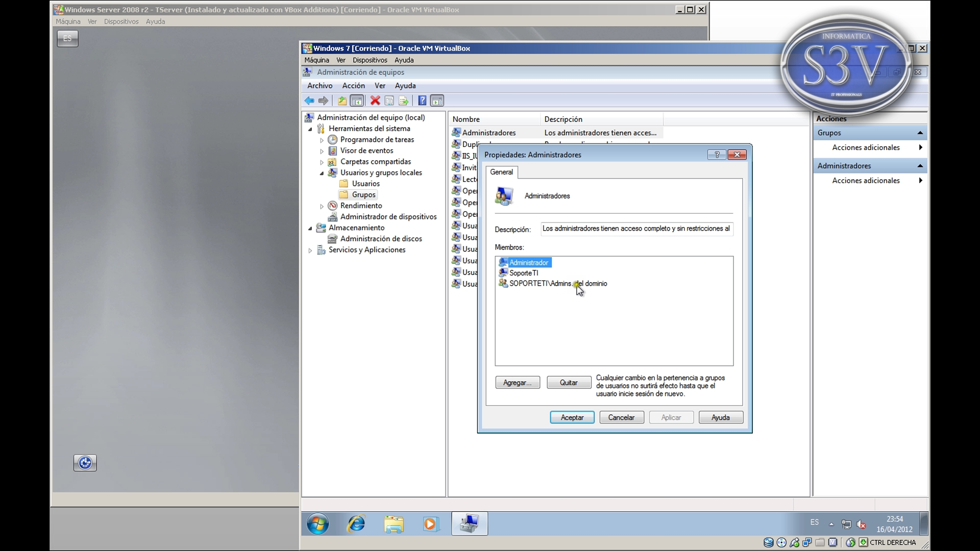Open the Dispositivos menu of Windows 7 VM

(x=370, y=60)
